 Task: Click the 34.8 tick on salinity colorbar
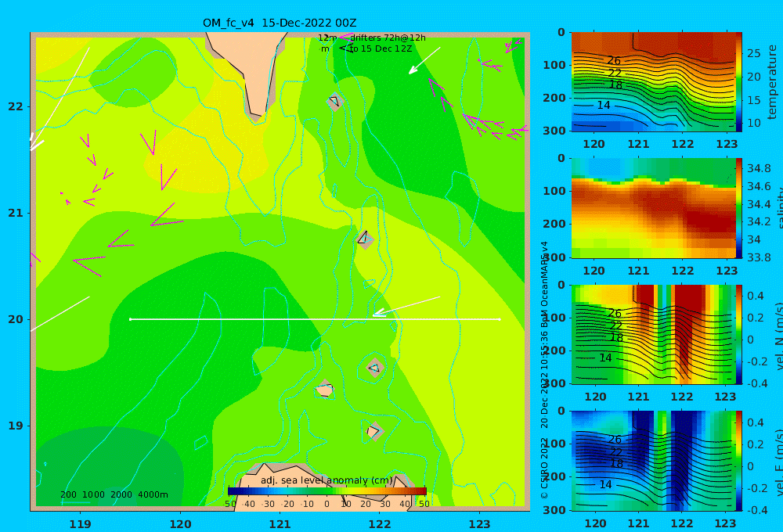(759, 168)
